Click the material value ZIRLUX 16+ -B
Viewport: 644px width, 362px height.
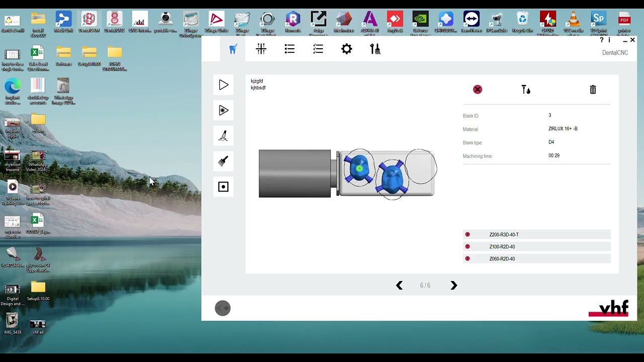click(563, 129)
